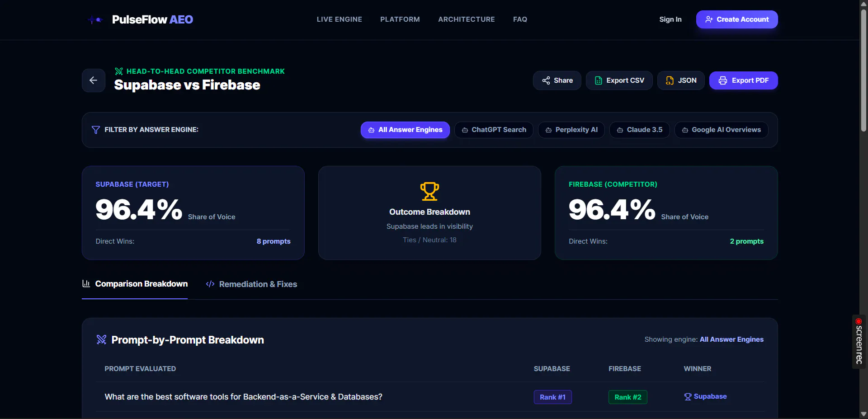Go back using the left arrow button
Image resolution: width=868 pixels, height=419 pixels.
[94, 80]
